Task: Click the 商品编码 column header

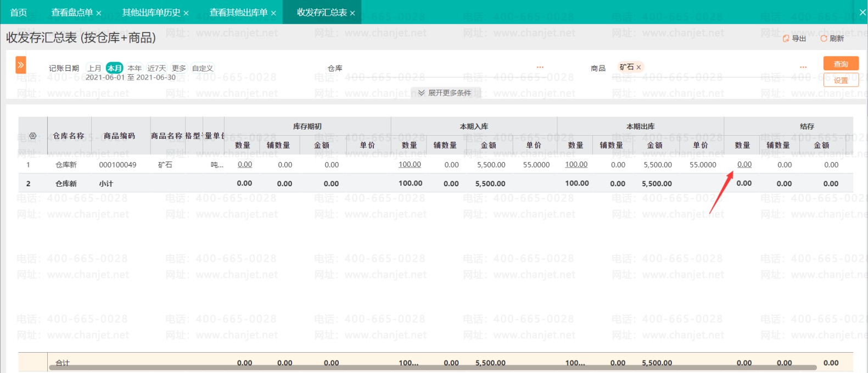Action: [x=119, y=136]
